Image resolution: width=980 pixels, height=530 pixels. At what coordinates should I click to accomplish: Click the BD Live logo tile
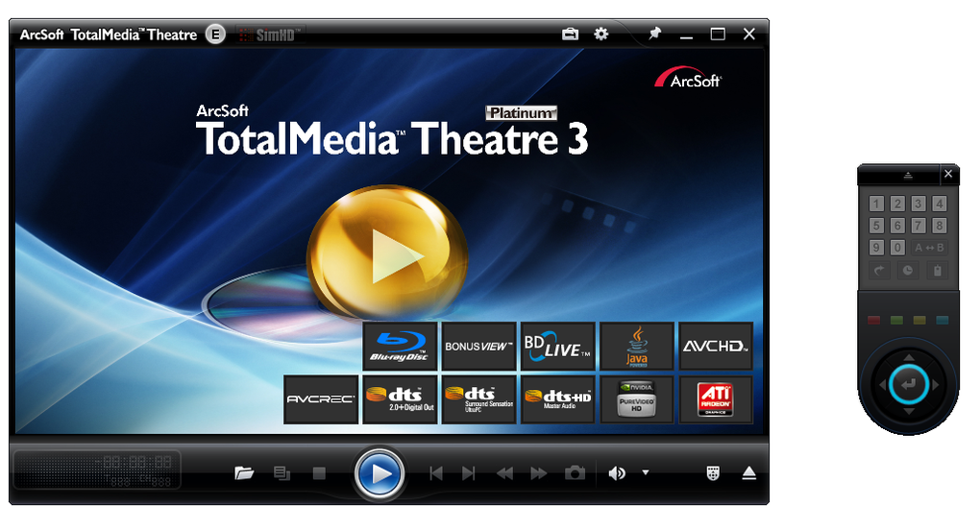pos(557,347)
